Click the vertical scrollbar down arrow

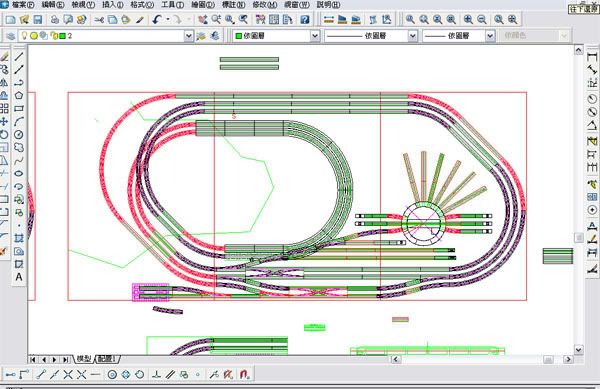pyautogui.click(x=579, y=349)
